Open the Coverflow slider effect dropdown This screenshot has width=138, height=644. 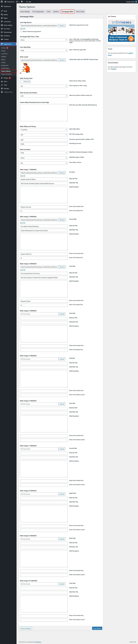click(x=44, y=130)
